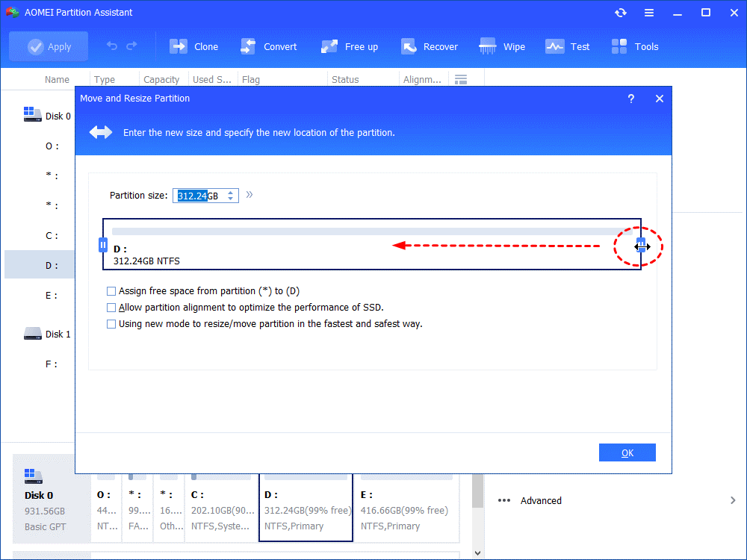Enable Assign free space from partition checkbox
This screenshot has height=560, width=747.
click(x=111, y=291)
